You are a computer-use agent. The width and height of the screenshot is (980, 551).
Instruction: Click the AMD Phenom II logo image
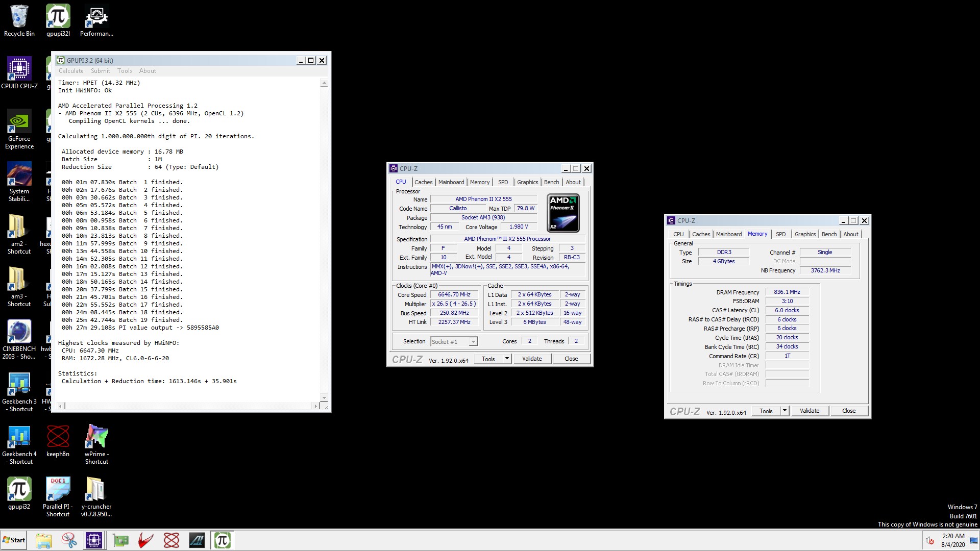(563, 213)
